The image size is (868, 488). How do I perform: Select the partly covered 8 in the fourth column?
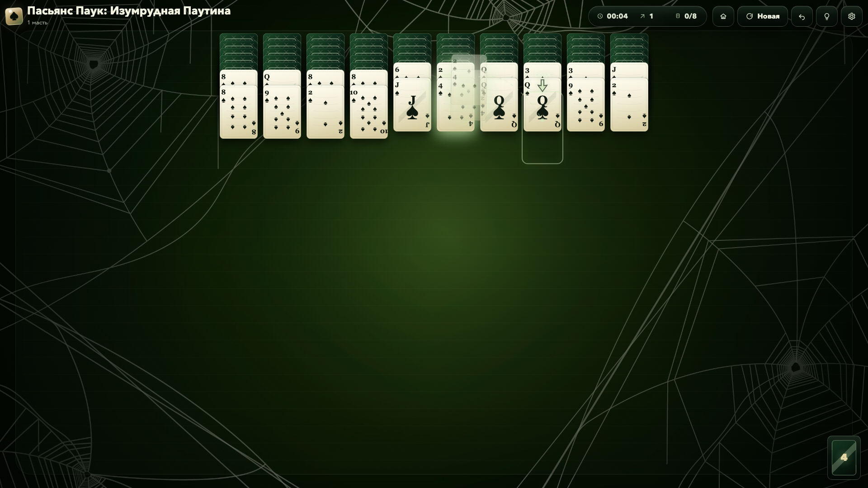[369, 77]
